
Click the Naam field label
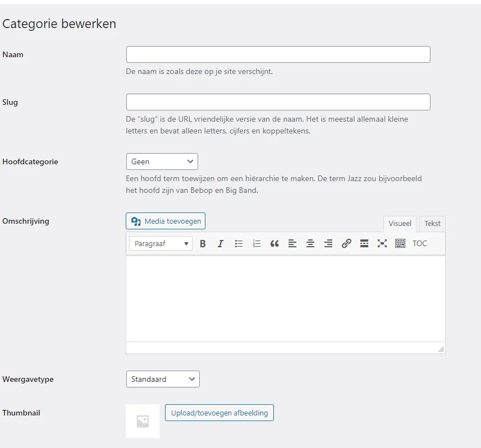pos(13,54)
